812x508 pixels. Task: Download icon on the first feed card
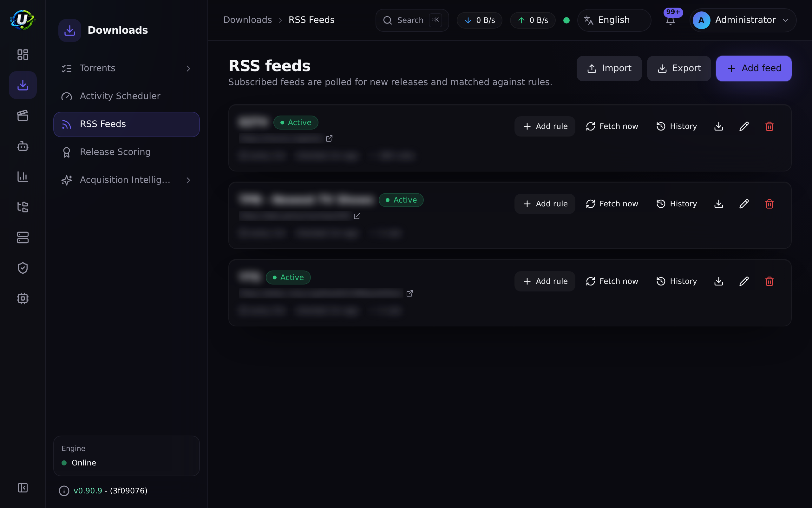[718, 126]
